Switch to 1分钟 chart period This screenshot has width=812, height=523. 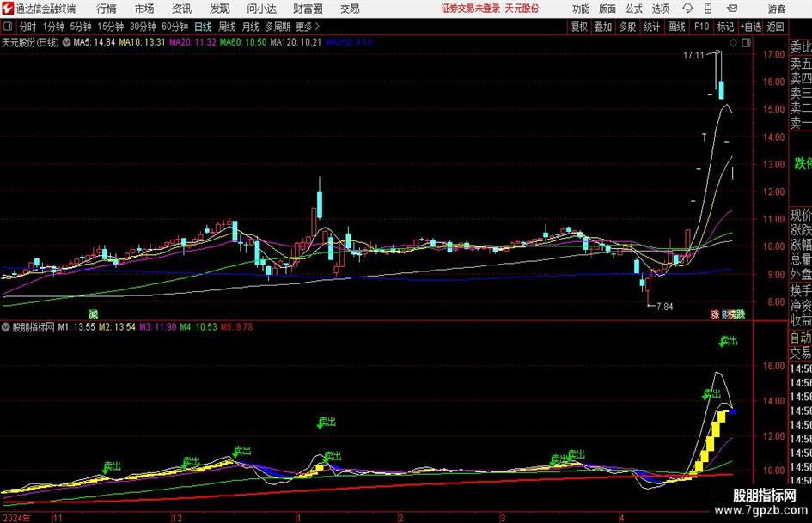pos(52,27)
